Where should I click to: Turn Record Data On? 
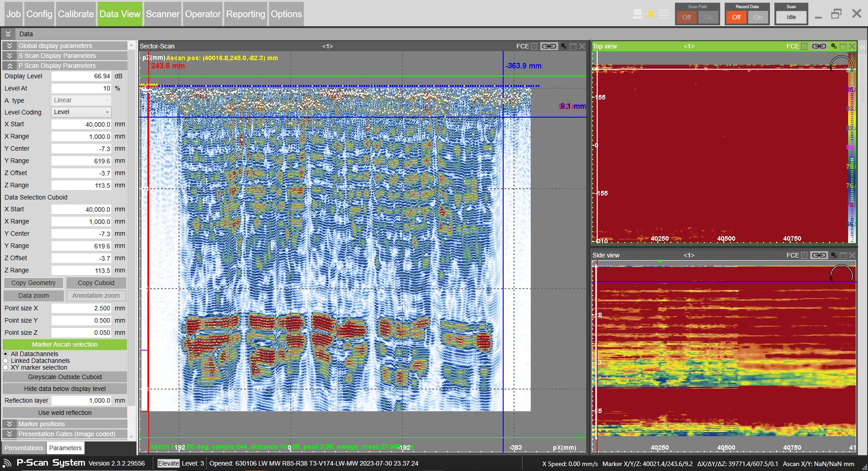pos(758,17)
